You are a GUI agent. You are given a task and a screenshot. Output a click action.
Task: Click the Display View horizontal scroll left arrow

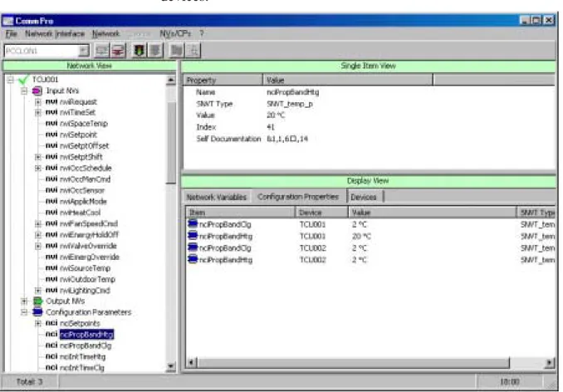(191, 362)
